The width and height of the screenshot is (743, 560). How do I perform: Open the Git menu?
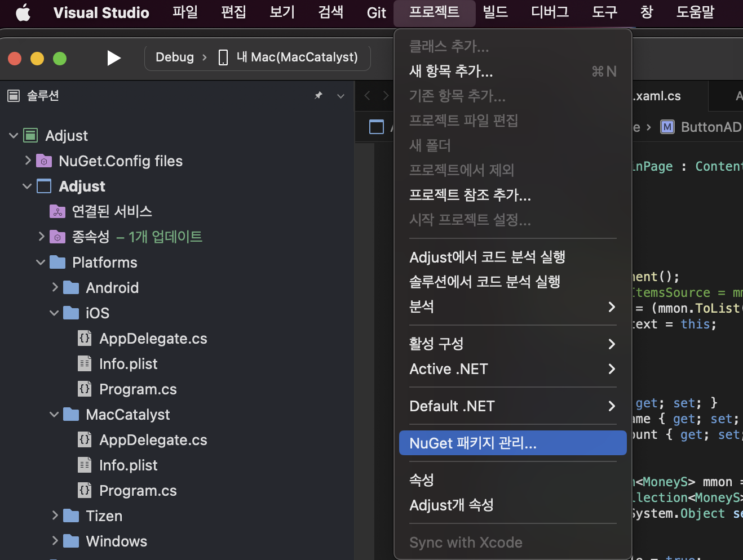[x=376, y=12]
